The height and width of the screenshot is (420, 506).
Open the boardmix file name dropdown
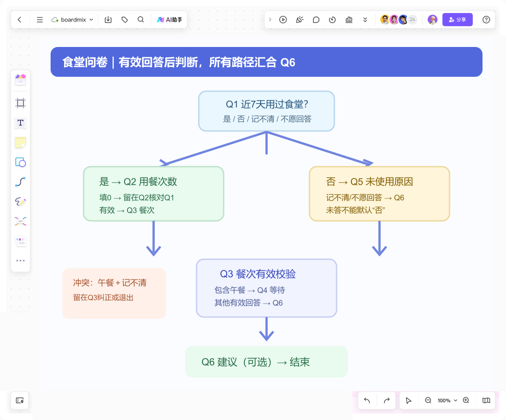(x=72, y=20)
